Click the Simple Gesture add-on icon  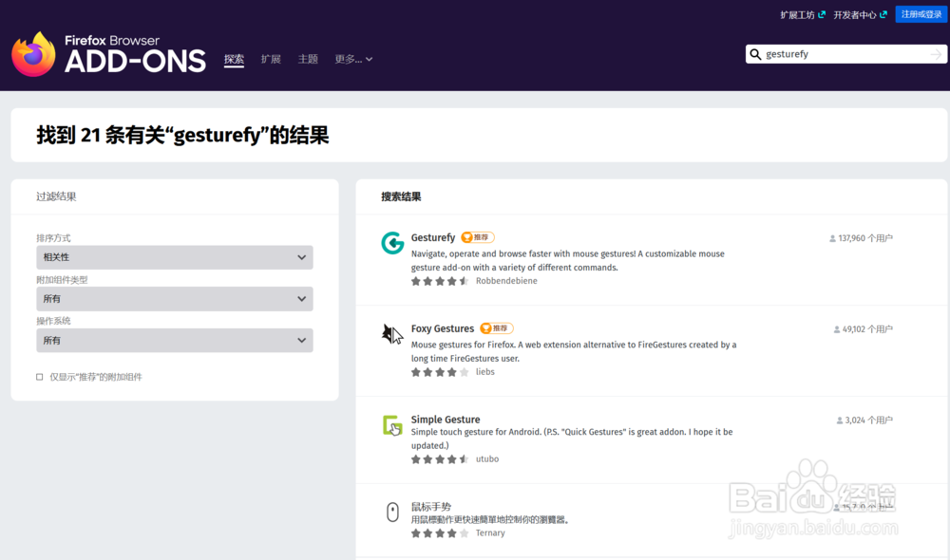click(392, 425)
